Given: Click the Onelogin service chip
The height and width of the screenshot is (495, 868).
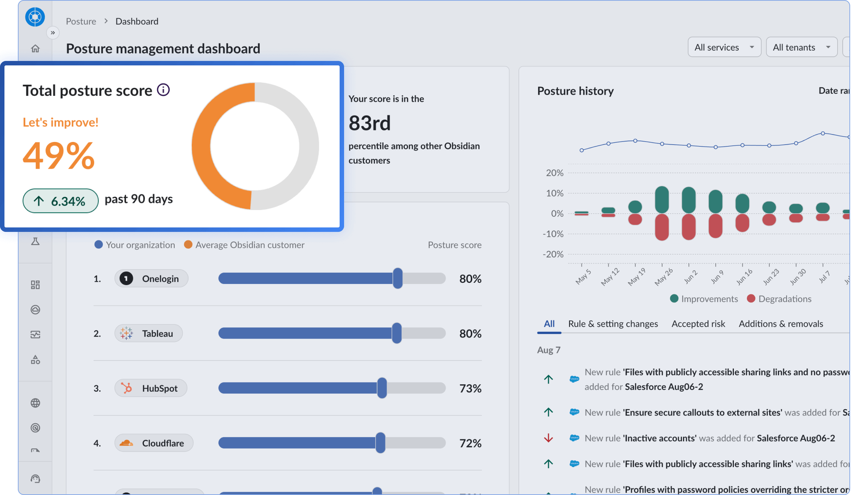Looking at the screenshot, I should point(151,278).
